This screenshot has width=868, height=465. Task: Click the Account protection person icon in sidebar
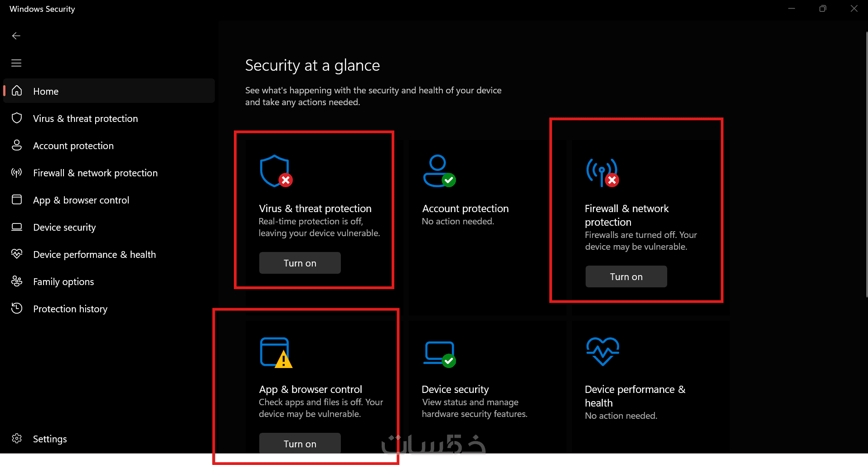coord(17,145)
